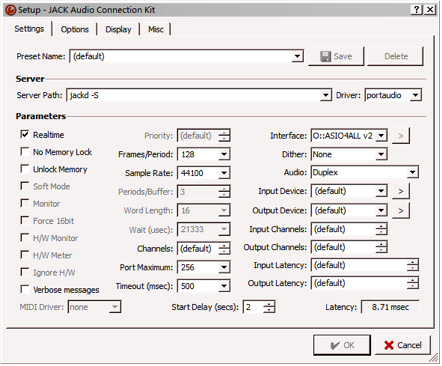442x366 pixels.
Task: Click the Output Channels spin box
Action: pyautogui.click(x=349, y=247)
